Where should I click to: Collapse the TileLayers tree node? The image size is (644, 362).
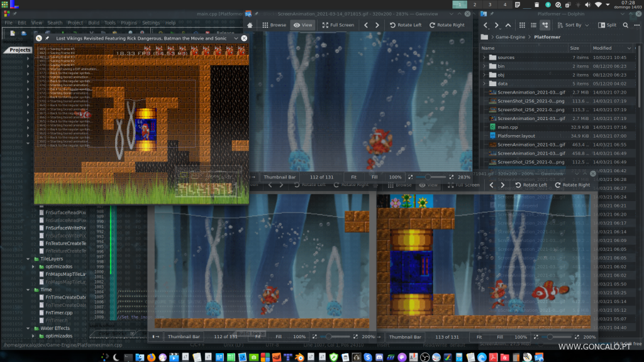click(x=28, y=258)
